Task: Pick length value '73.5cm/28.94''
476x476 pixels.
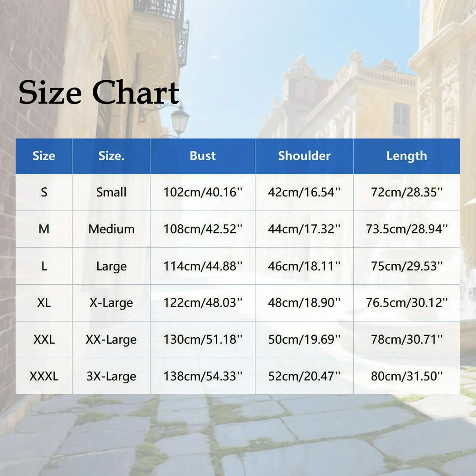Action: click(x=407, y=229)
